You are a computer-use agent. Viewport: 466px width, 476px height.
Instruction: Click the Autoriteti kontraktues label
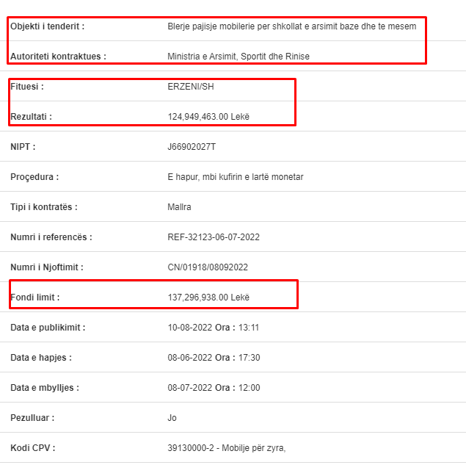point(58,57)
